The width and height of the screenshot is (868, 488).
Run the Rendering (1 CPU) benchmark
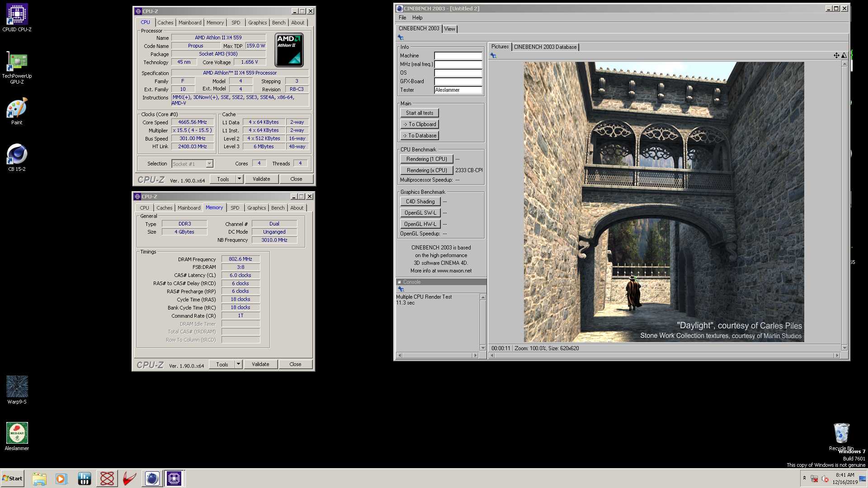point(427,159)
